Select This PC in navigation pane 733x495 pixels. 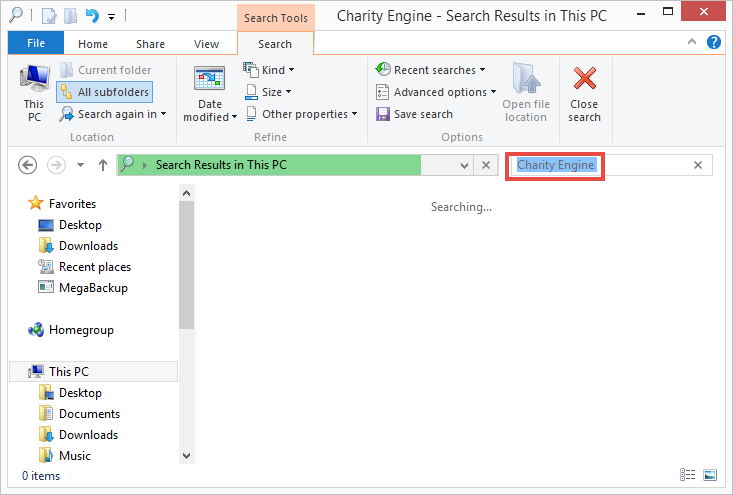point(93,372)
